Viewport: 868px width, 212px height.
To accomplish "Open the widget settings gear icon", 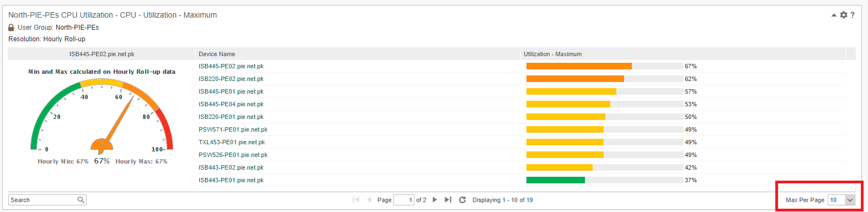I will (x=843, y=15).
